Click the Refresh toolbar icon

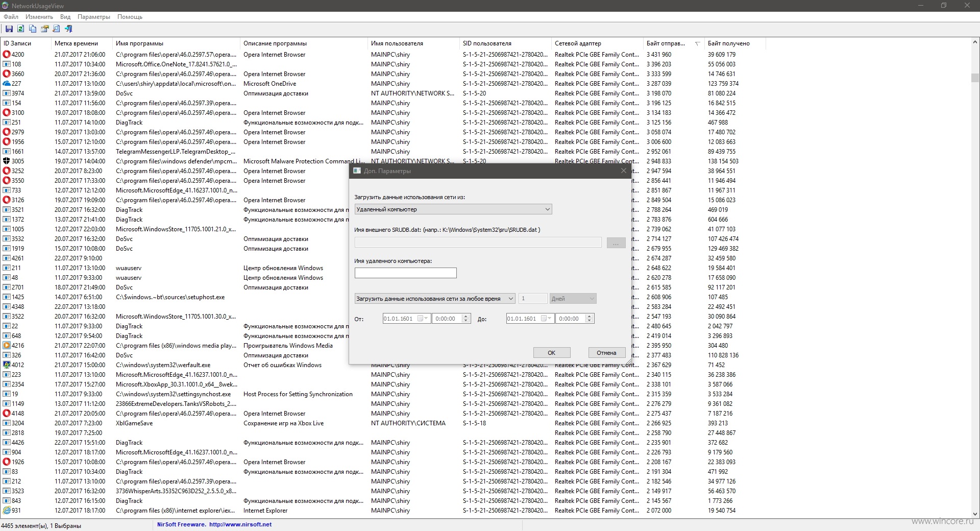pyautogui.click(x=21, y=29)
